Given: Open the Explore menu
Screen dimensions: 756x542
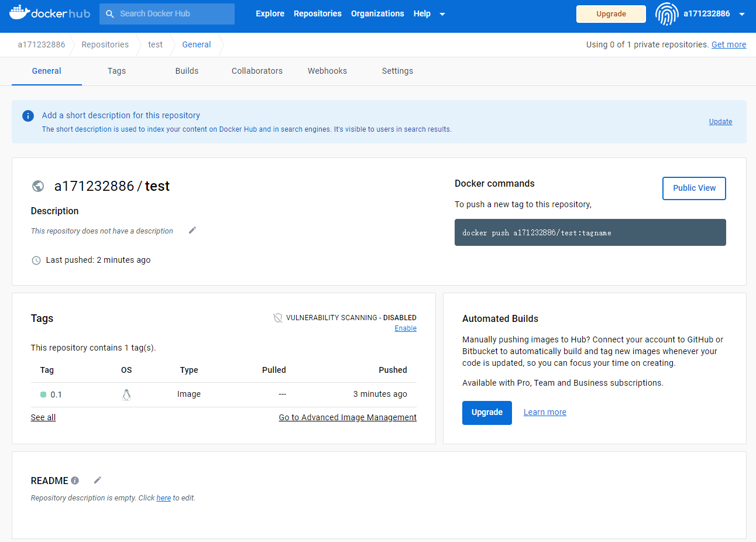Looking at the screenshot, I should point(270,13).
